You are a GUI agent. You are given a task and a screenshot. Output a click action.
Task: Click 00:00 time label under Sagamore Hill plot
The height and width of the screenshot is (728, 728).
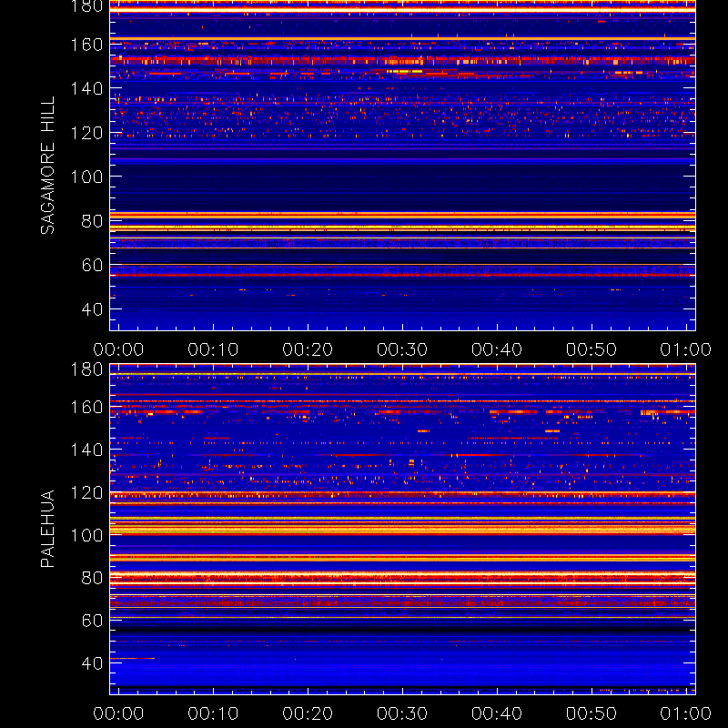[118, 349]
